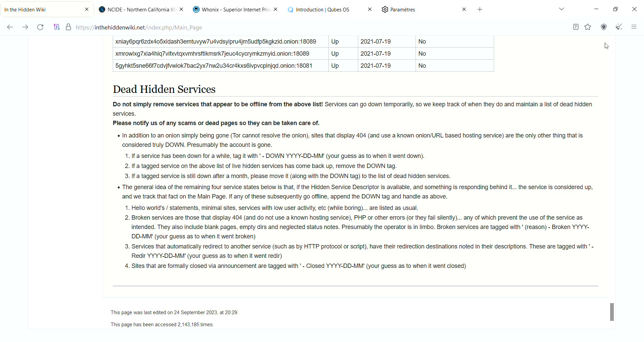Open Tor circuit display icon

[x=57, y=27]
